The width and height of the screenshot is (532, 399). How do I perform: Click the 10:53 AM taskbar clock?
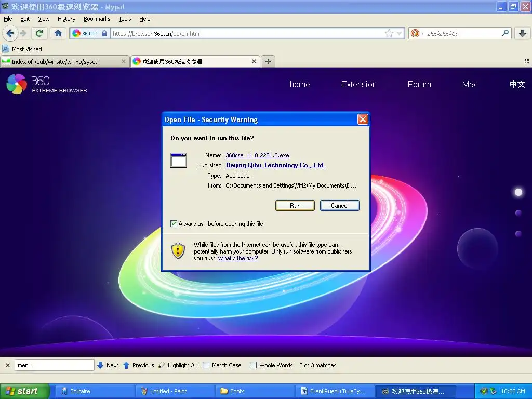pos(513,391)
